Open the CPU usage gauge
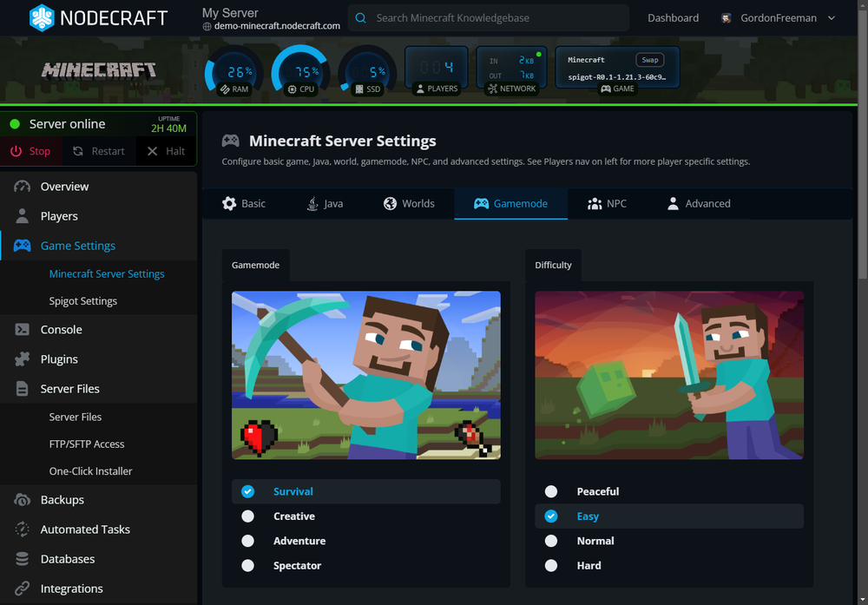Screen dimensions: 868x605 (301, 72)
